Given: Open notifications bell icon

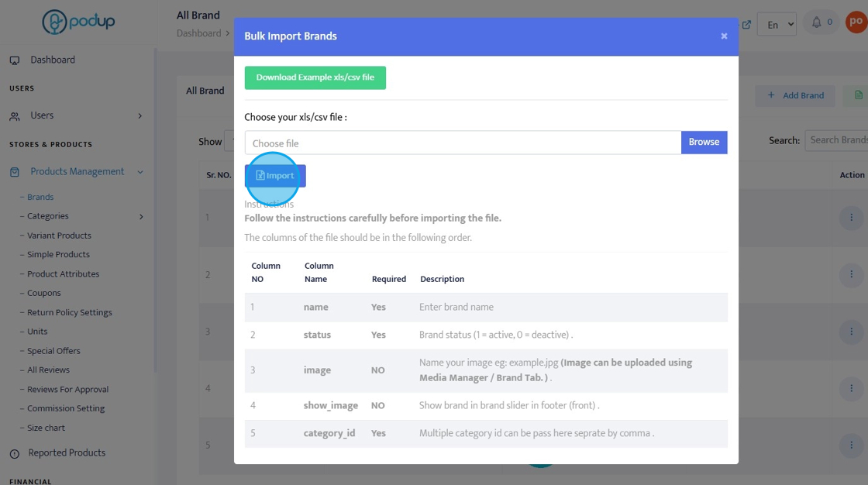Looking at the screenshot, I should click(816, 22).
